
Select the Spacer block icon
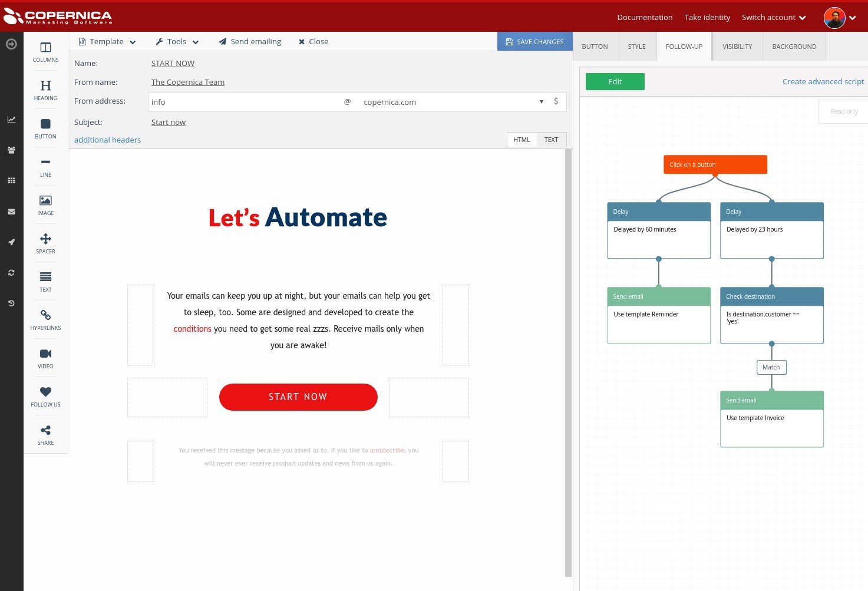(x=45, y=243)
